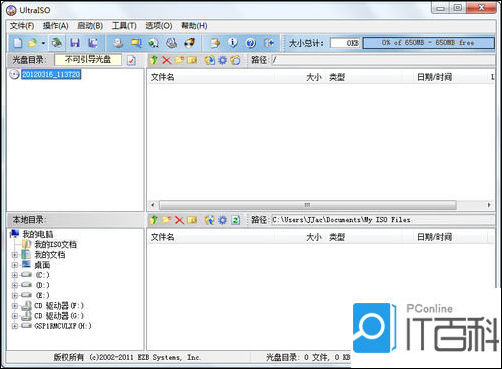Open the 文件(F) menu
502x369 pixels.
coord(22,26)
